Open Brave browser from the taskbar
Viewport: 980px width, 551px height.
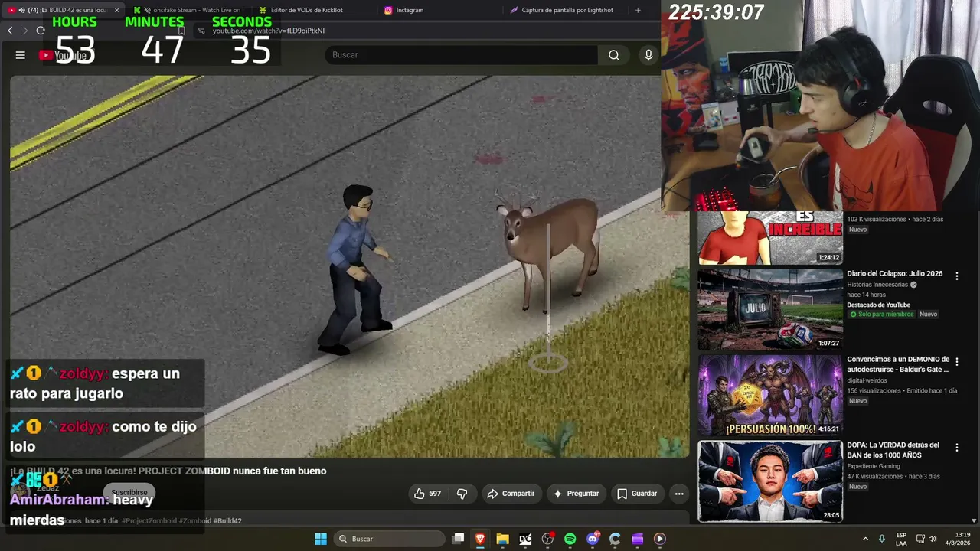[x=480, y=539]
